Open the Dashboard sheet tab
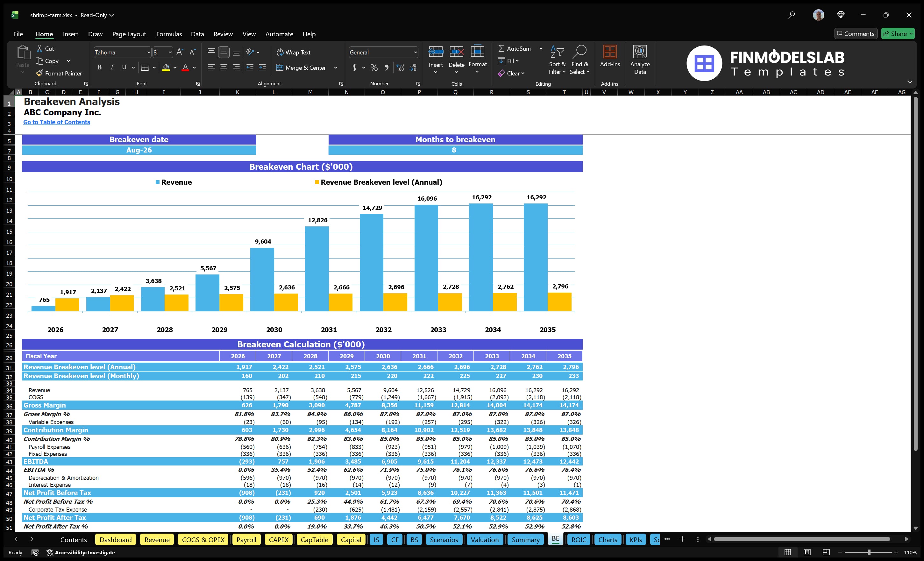Screen dimensions: 924x561 tap(116, 539)
